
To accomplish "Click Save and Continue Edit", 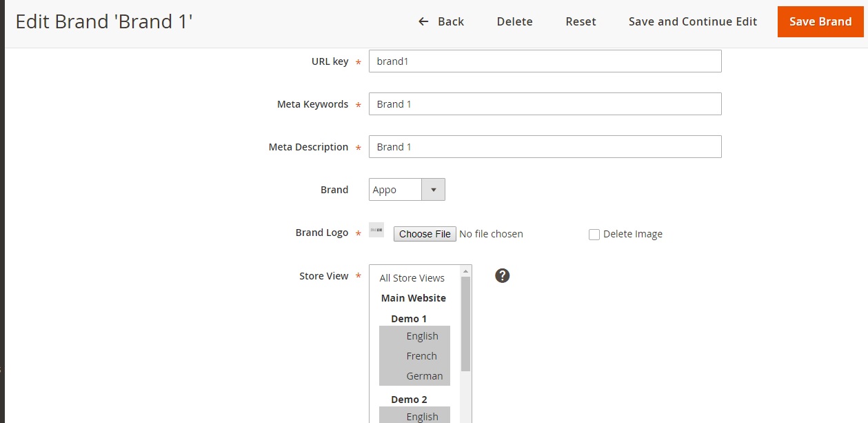I will point(693,21).
